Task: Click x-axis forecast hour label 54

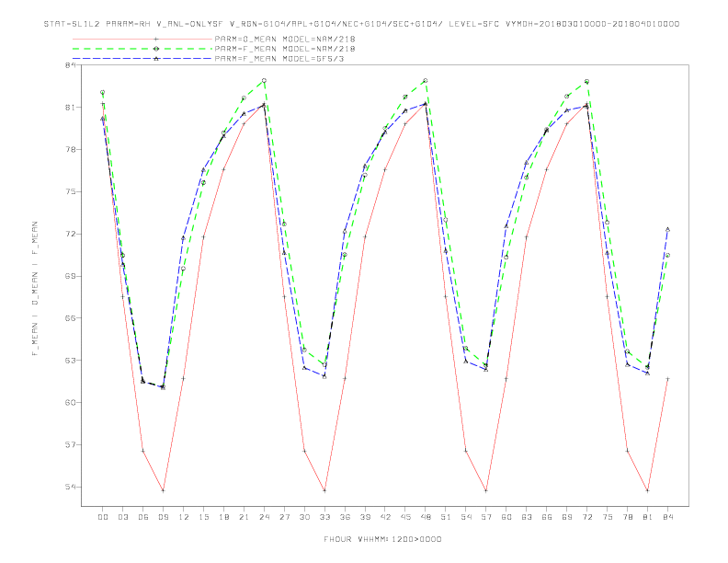Action: (466, 517)
